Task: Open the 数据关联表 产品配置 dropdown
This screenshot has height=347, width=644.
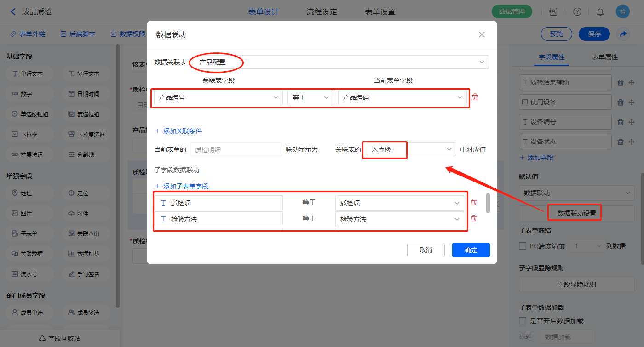Action: tap(341, 62)
